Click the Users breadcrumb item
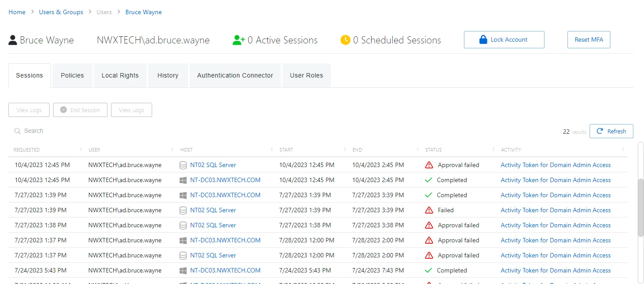Screen dimensions: 644x284 coord(104,12)
